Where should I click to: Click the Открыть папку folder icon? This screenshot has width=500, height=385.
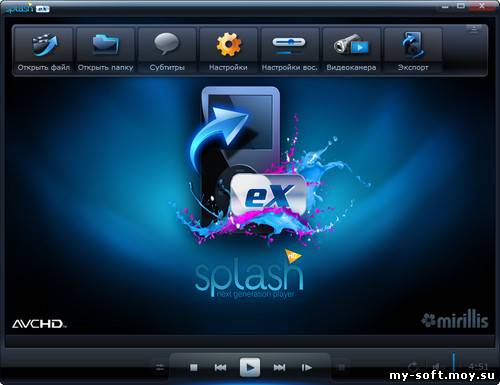[x=105, y=50]
